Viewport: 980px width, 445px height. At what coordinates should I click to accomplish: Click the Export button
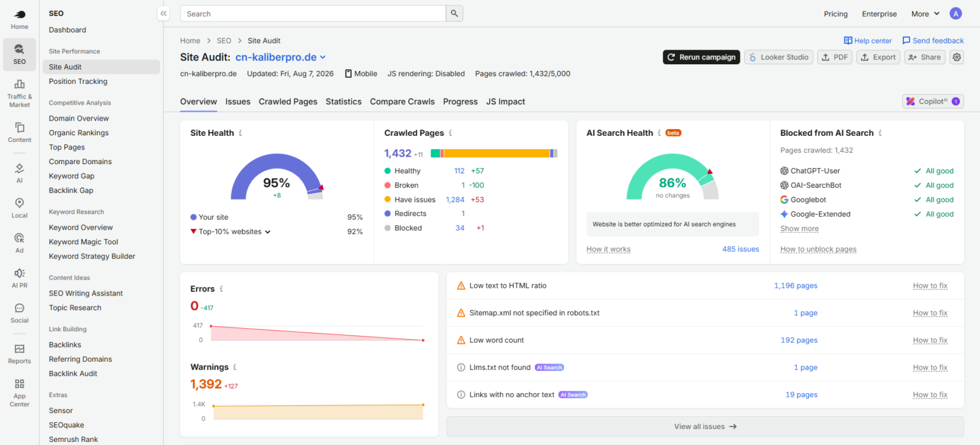coord(878,57)
